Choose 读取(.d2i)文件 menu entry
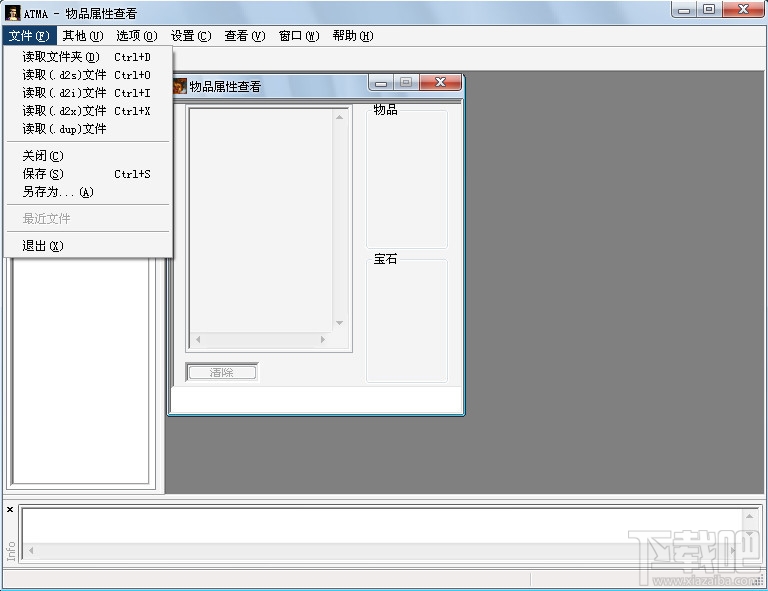The height and width of the screenshot is (591, 768). point(88,93)
